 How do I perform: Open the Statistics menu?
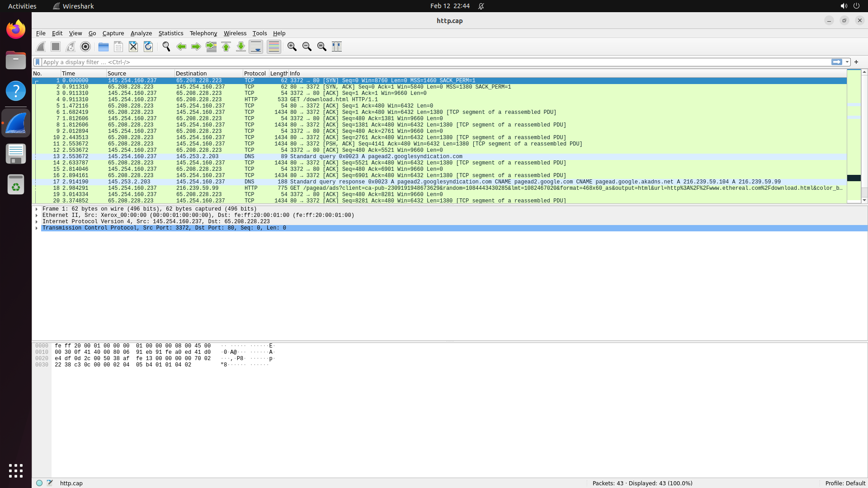[x=170, y=33]
